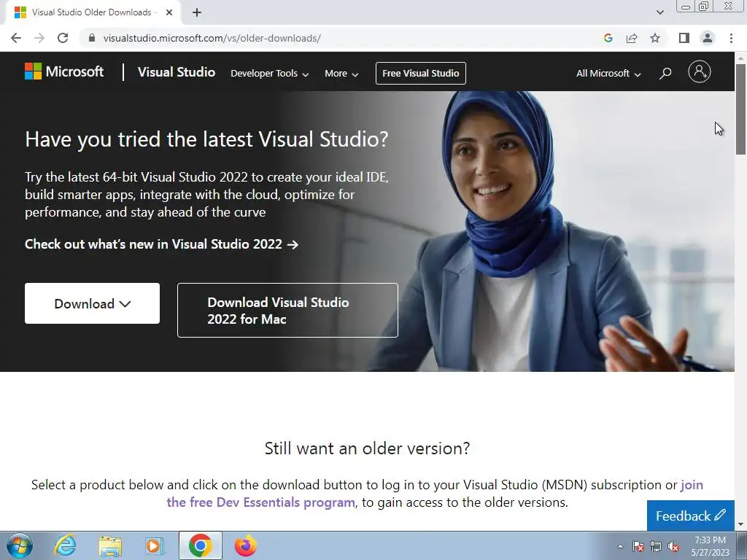
Task: Open the Download dropdown button
Action: click(93, 303)
